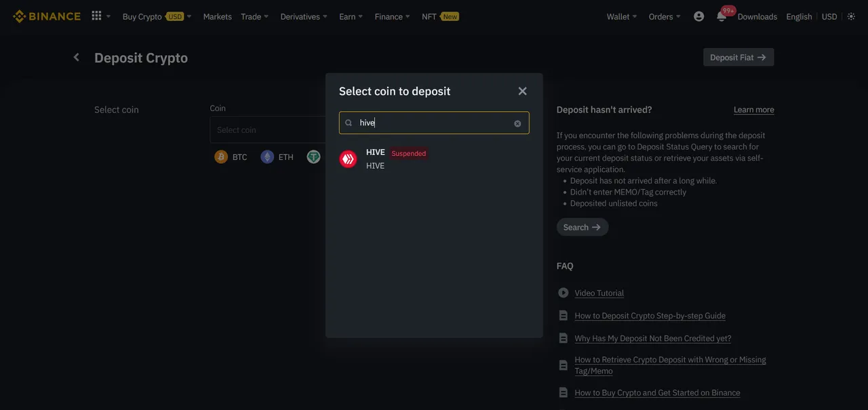
Task: Choose the USDT Tether quick coin icon
Action: click(x=313, y=157)
